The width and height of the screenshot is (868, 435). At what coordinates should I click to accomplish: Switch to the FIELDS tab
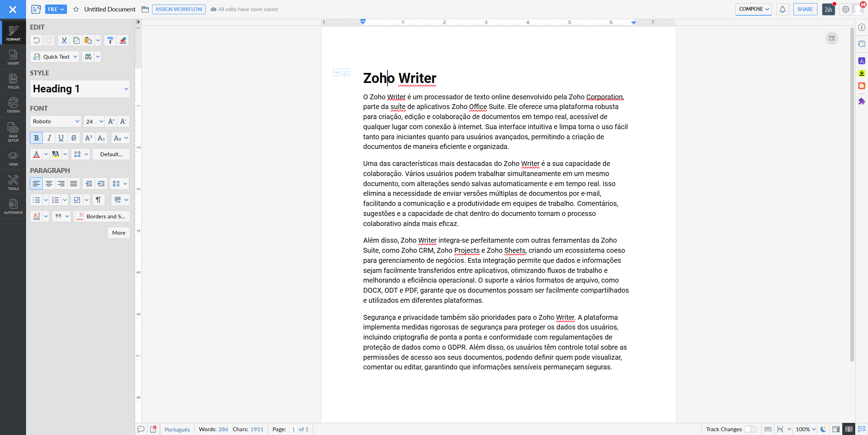pos(13,81)
